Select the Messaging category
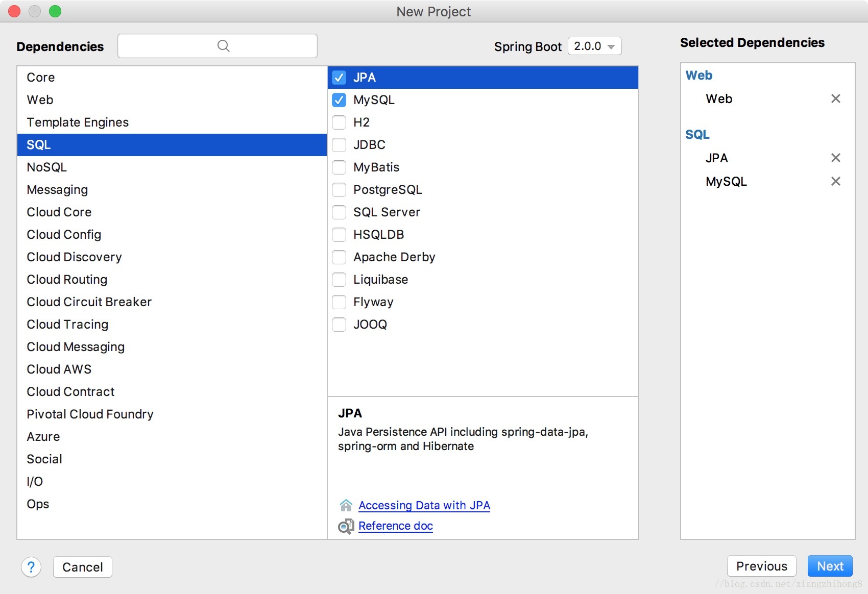868x594 pixels. [172, 190]
